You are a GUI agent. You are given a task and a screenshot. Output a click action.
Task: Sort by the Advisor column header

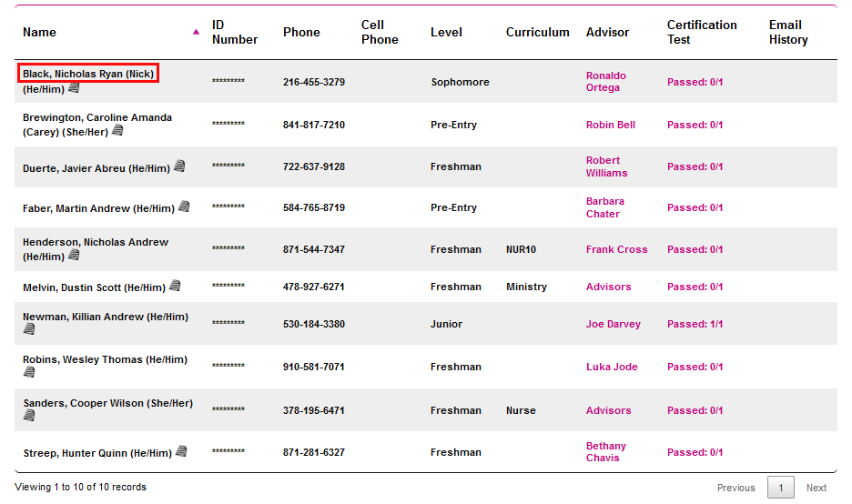pyautogui.click(x=607, y=32)
